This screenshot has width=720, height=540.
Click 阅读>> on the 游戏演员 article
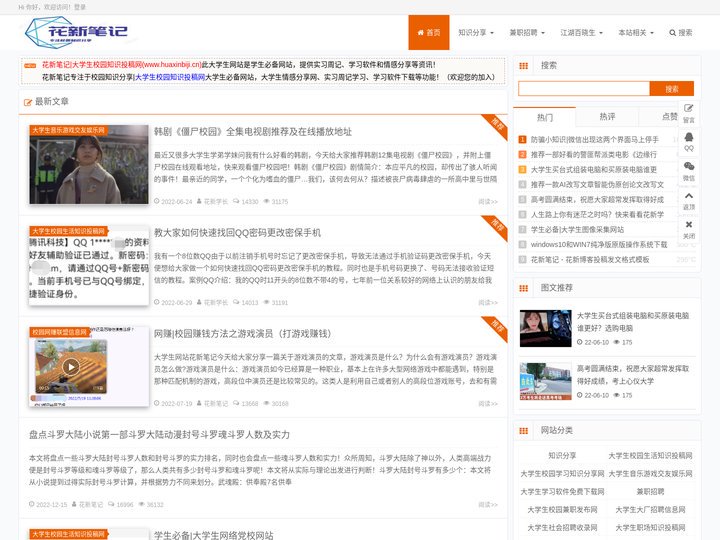click(x=488, y=404)
